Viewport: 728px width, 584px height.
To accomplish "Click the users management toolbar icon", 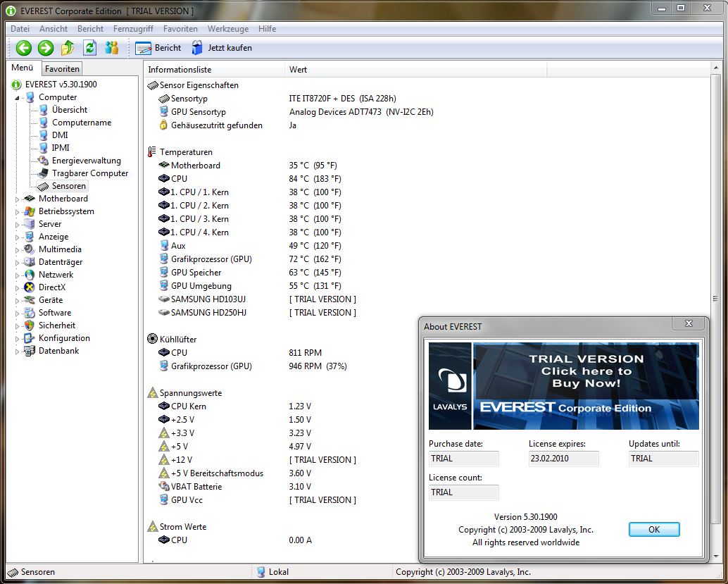I will 111,47.
